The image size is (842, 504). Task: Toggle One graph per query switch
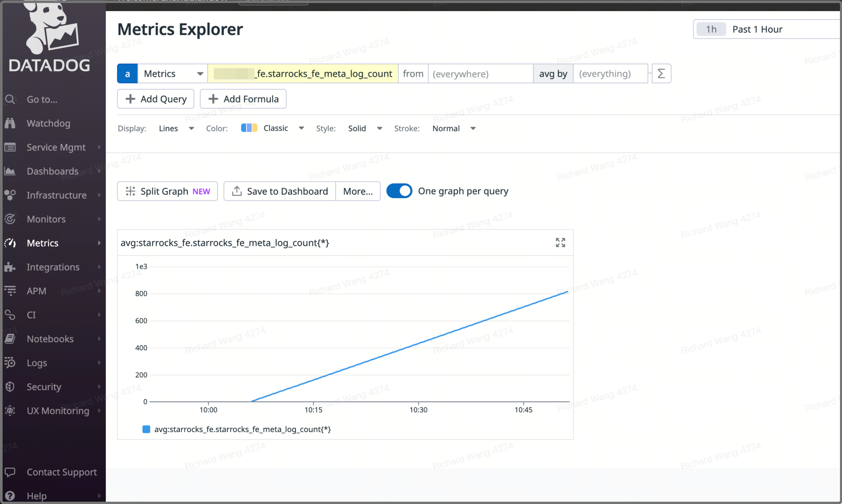(399, 191)
